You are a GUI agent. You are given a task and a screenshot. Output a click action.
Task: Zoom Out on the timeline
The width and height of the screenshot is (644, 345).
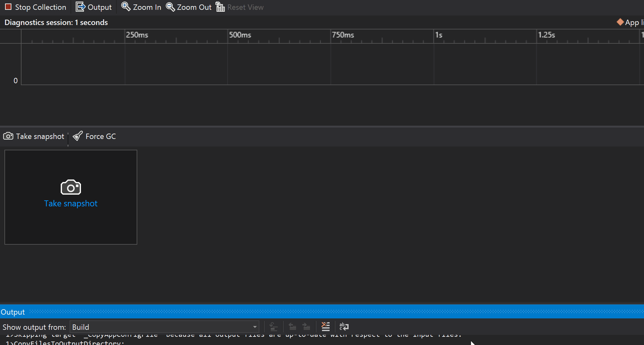[189, 7]
